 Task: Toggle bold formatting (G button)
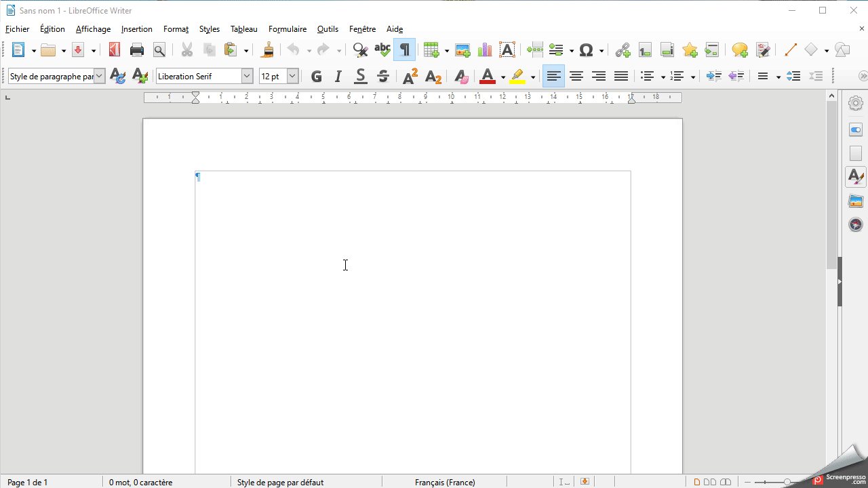click(316, 77)
